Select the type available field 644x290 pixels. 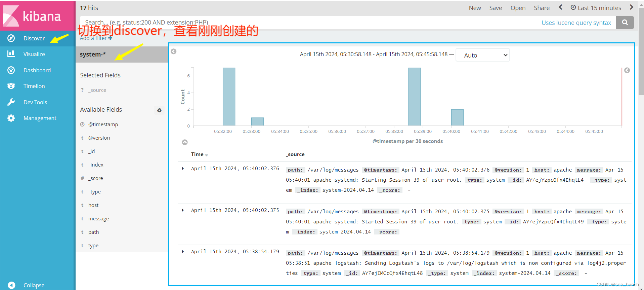pyautogui.click(x=93, y=246)
